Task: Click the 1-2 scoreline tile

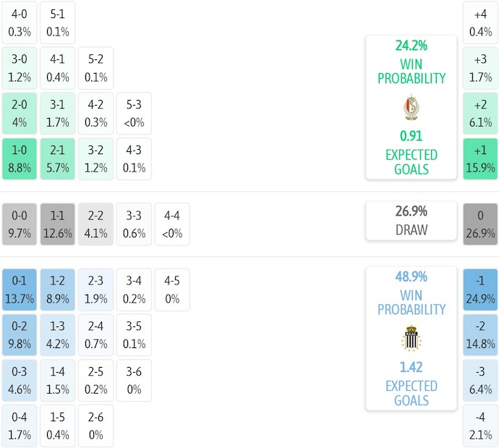Action: tap(58, 289)
